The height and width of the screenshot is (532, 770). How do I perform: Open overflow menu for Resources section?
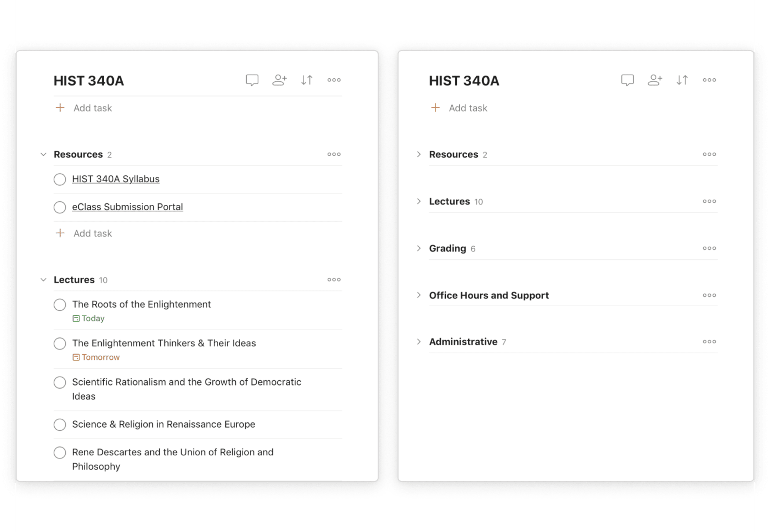[x=334, y=155]
